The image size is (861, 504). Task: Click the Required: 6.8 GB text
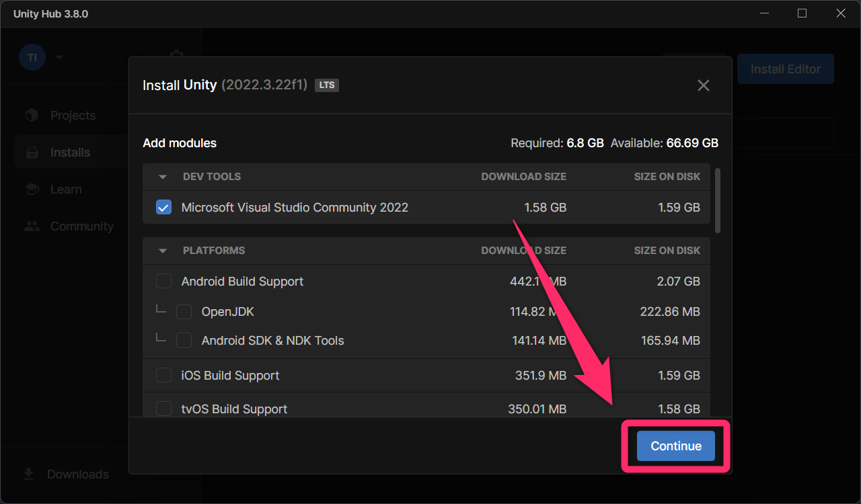pos(558,143)
